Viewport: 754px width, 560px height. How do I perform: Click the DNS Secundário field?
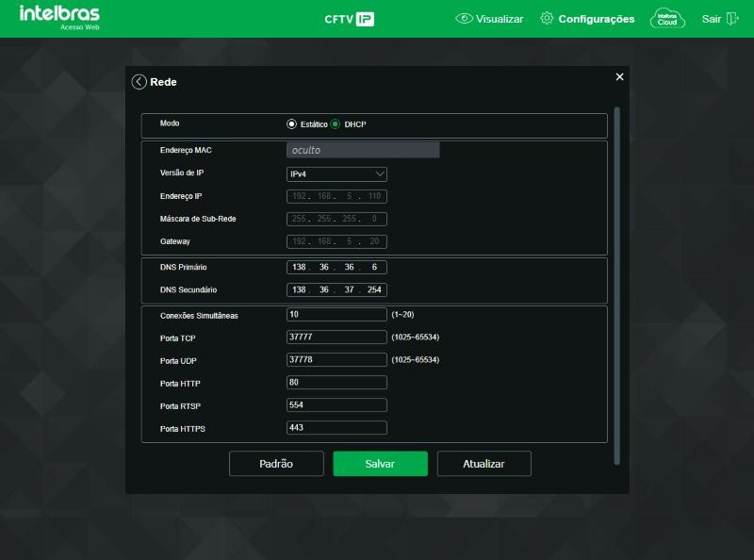pyautogui.click(x=336, y=289)
